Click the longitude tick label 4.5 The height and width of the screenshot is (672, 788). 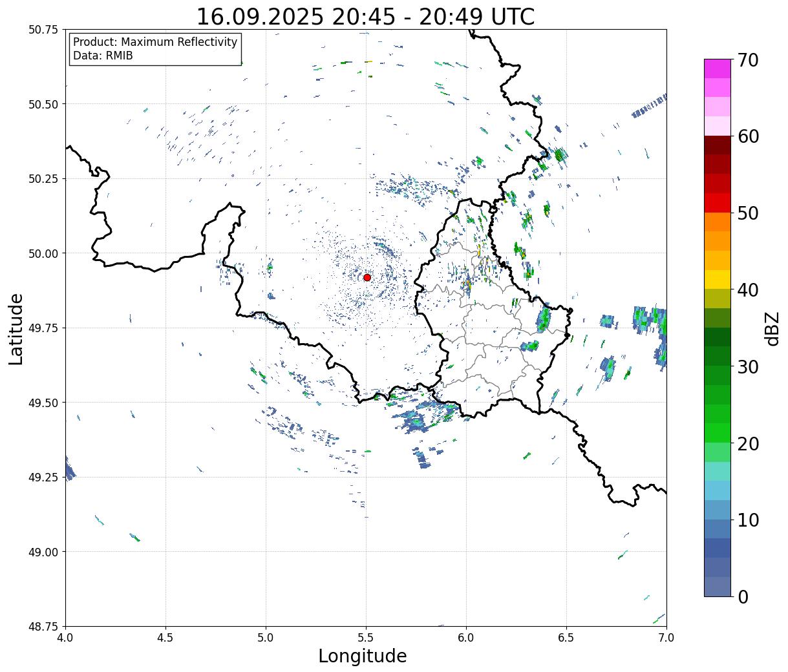pos(165,638)
